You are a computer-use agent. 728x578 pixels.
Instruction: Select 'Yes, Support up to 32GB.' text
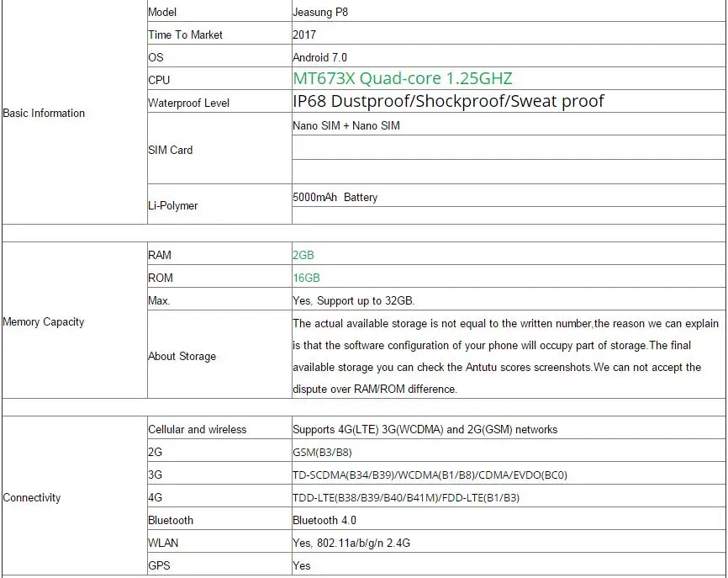tap(353, 300)
